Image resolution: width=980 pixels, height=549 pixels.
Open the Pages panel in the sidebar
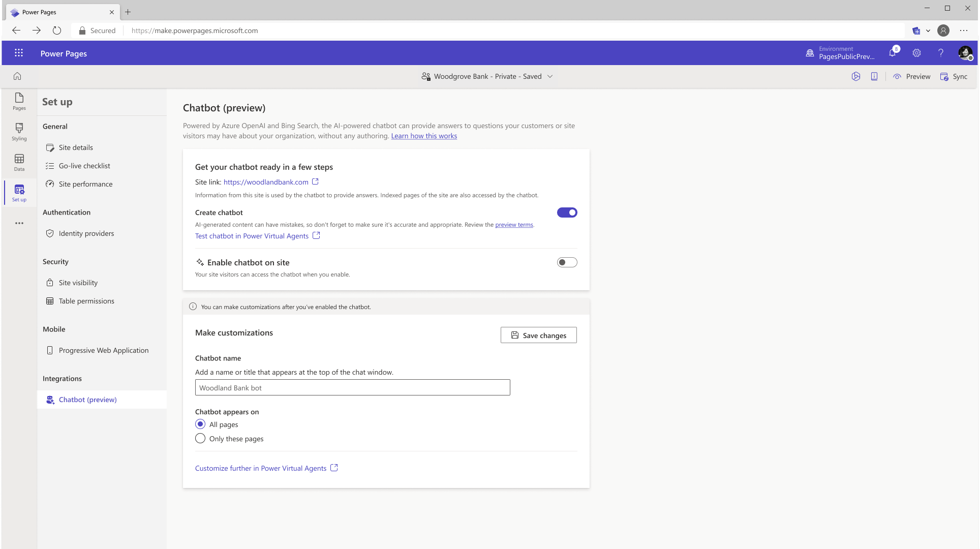pos(19,102)
